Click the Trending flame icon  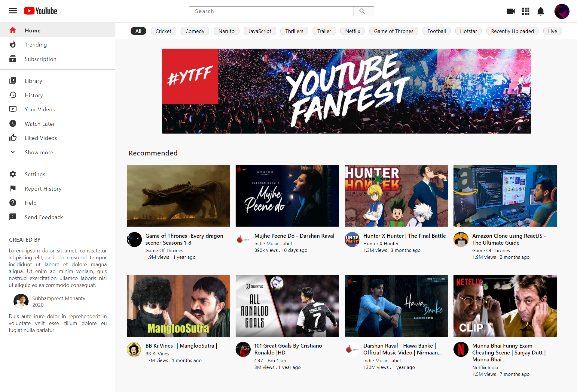[13, 44]
